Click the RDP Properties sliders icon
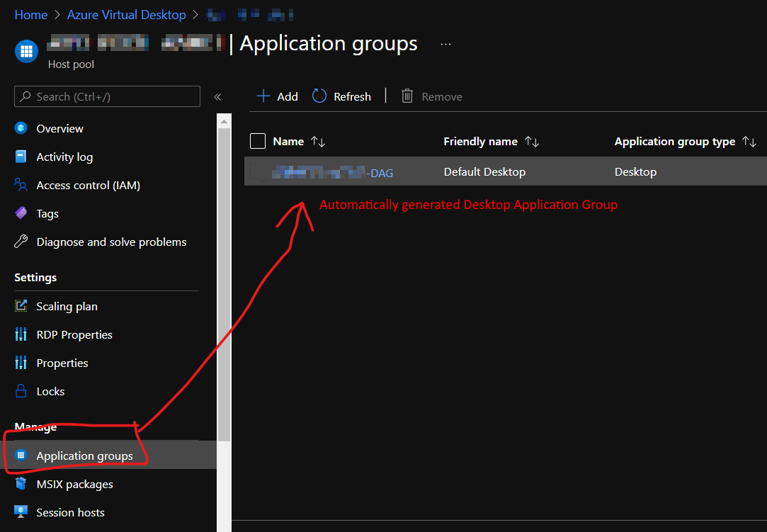 tap(21, 335)
